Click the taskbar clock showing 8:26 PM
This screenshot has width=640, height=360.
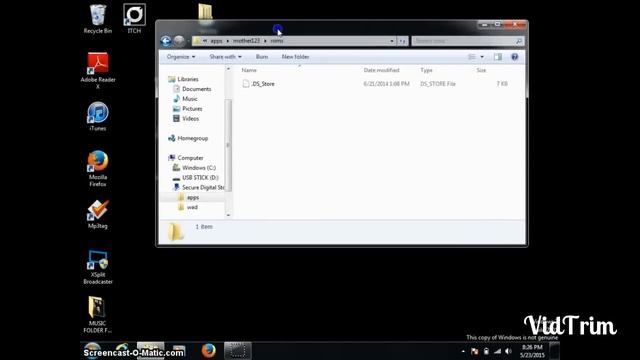(532, 351)
